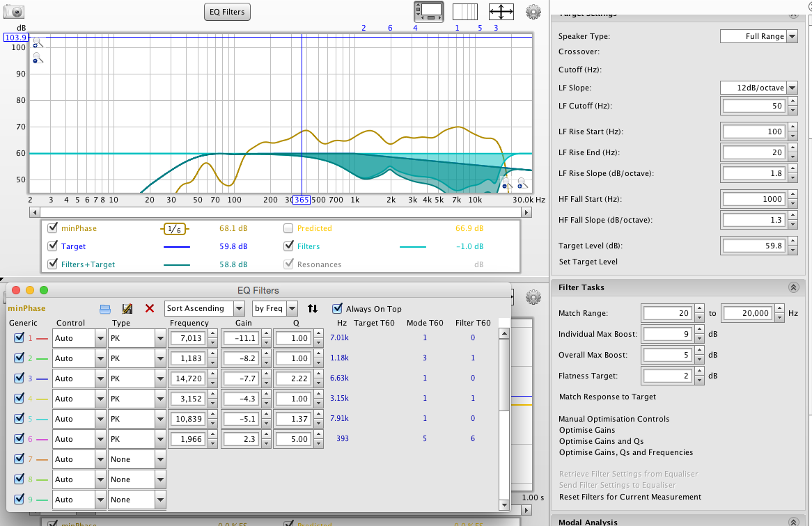Disable filter 3 checkbox
Image resolution: width=812 pixels, height=526 pixels.
click(x=19, y=378)
